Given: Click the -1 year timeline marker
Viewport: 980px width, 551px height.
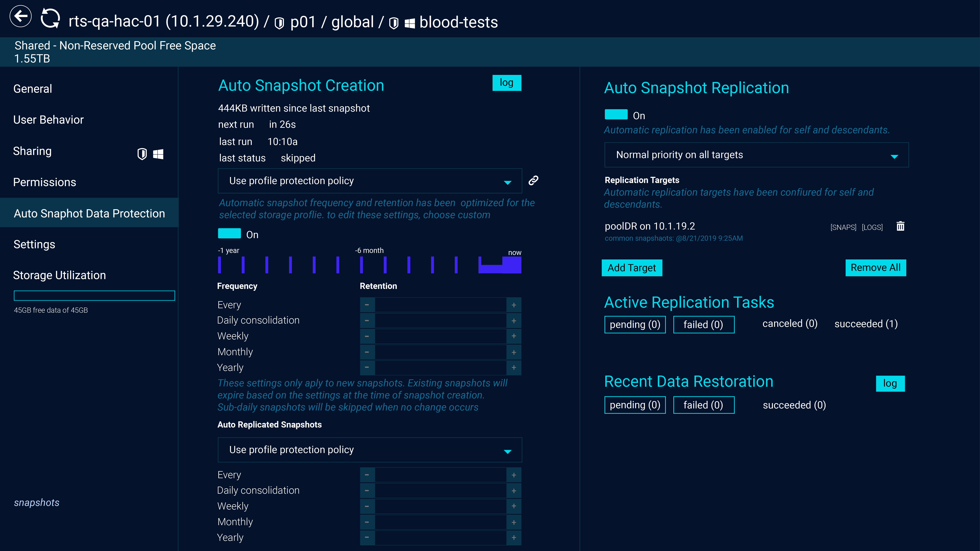Looking at the screenshot, I should click(220, 265).
